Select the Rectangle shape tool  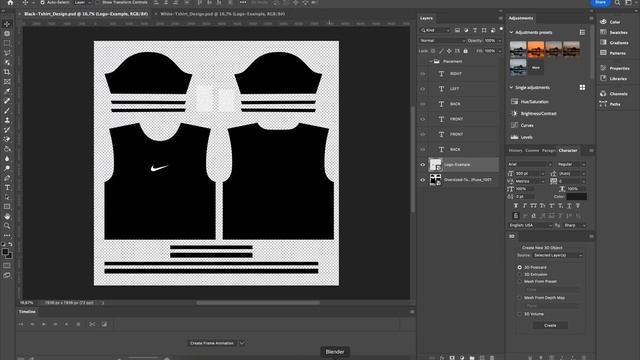tap(7, 207)
